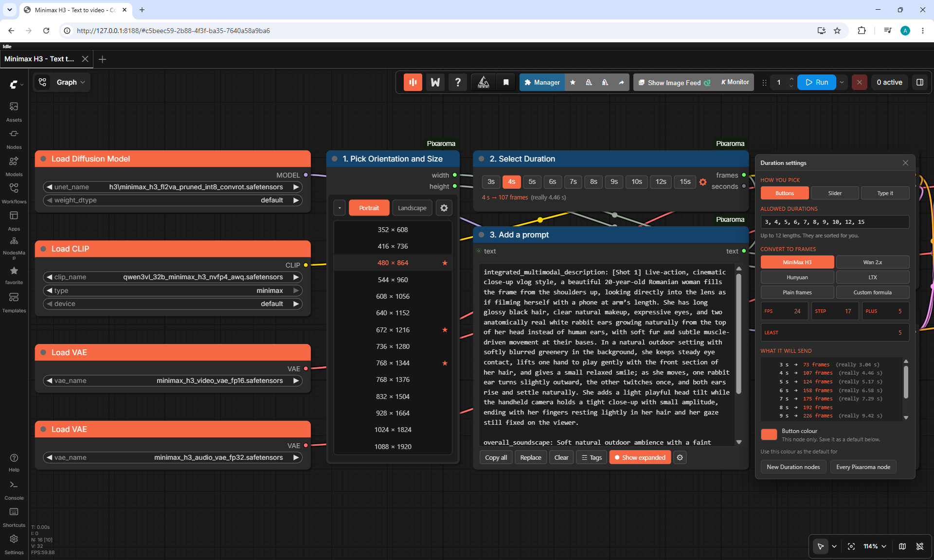Screen dimensions: 934x560
Task: Open gear settings beside Show expanded
Action: (680, 457)
